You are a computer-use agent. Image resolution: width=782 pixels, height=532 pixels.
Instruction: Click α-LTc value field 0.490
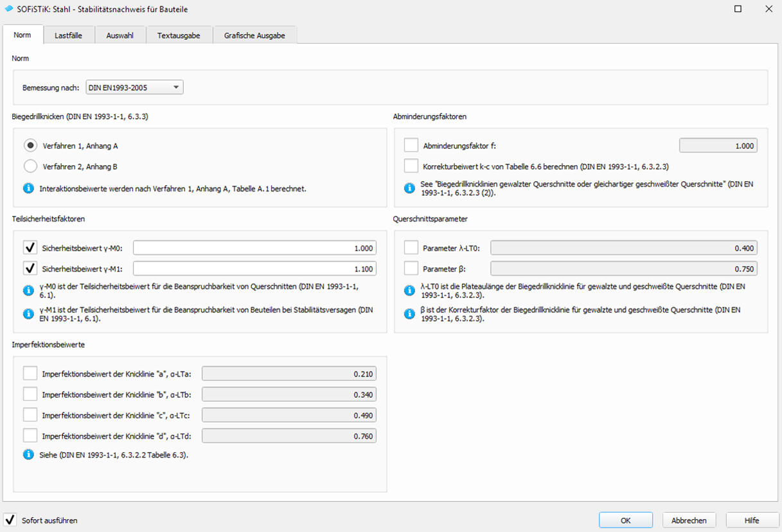pos(289,415)
